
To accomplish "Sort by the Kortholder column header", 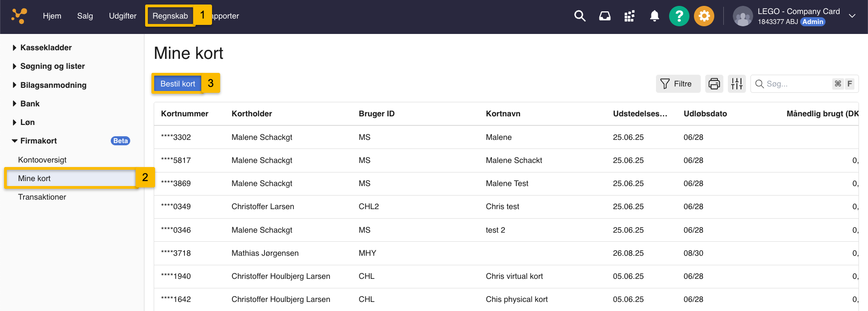I will click(x=252, y=114).
